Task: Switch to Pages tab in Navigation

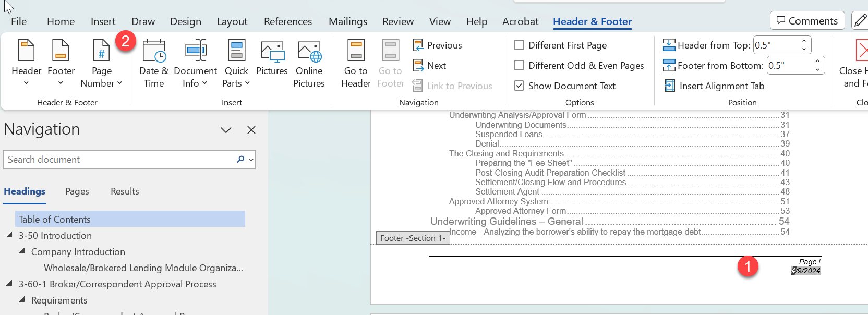Action: (x=77, y=191)
